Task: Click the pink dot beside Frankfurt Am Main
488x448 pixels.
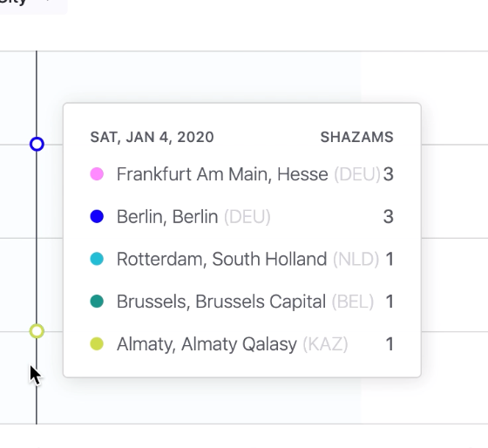Action: 97,174
